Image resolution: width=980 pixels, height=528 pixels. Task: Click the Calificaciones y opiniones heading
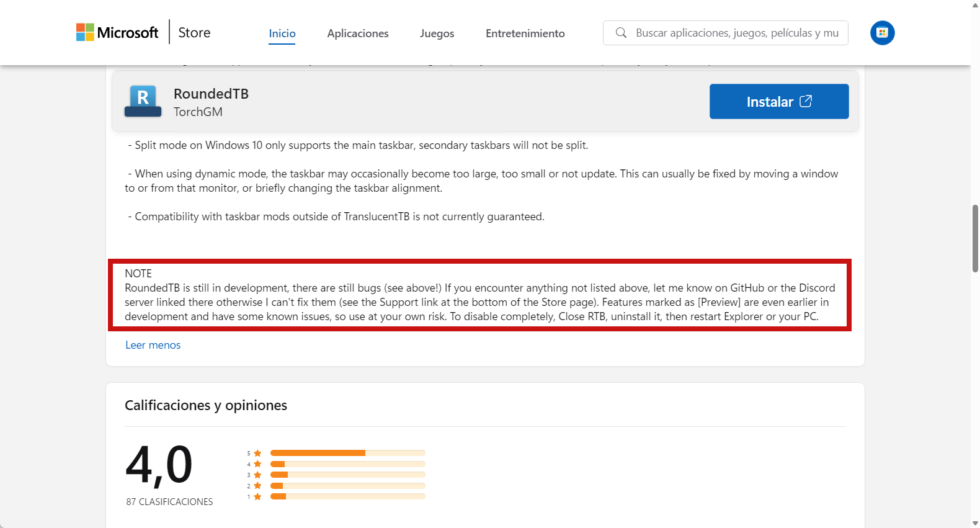click(206, 405)
